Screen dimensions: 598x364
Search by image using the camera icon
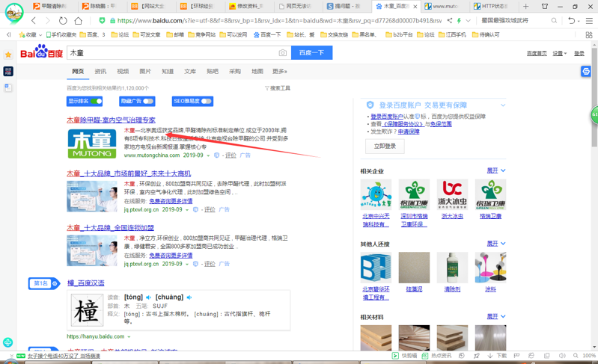(x=283, y=52)
